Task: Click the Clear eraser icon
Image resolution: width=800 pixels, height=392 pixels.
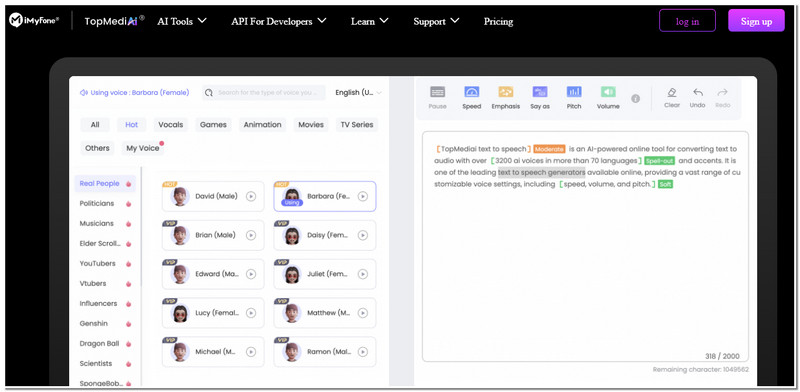Action: (x=672, y=92)
